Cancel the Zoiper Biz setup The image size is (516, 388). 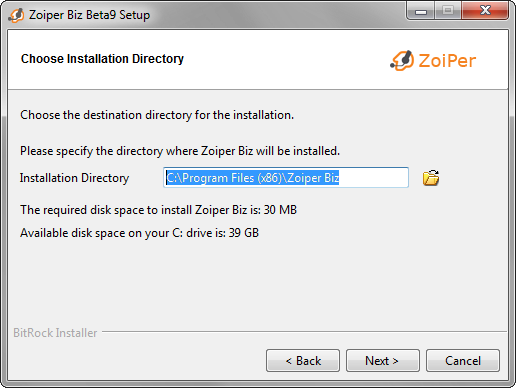click(463, 361)
